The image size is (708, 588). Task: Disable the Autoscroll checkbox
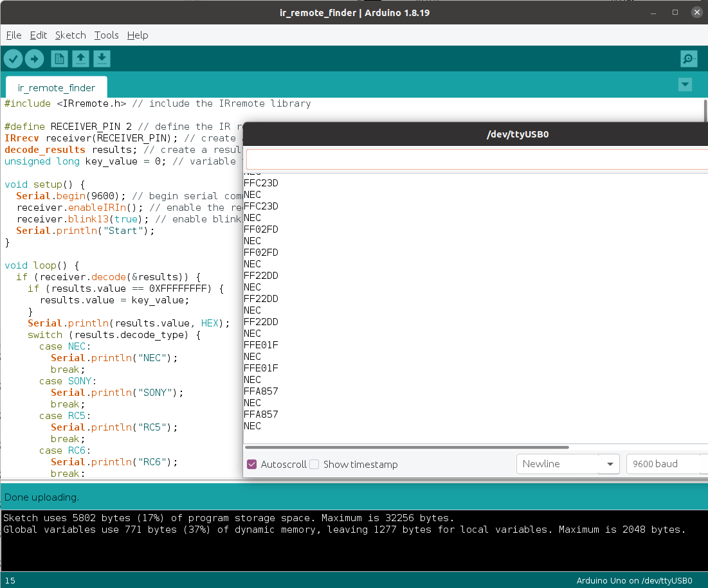tap(252, 465)
